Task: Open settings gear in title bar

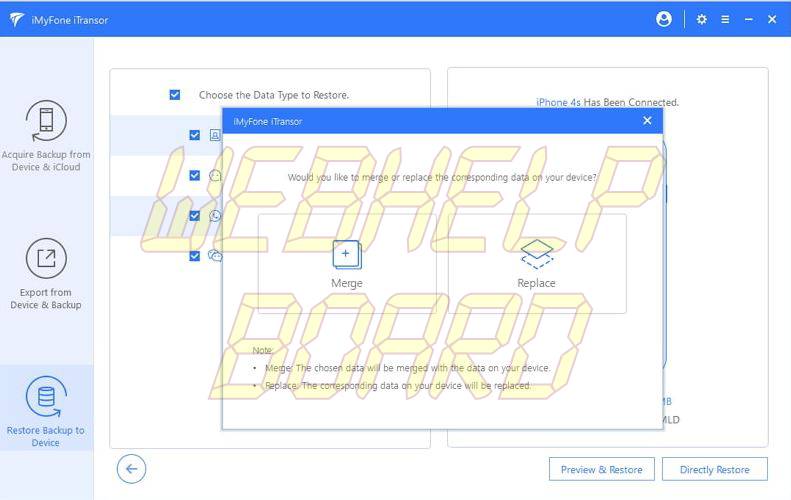Action: pyautogui.click(x=701, y=19)
